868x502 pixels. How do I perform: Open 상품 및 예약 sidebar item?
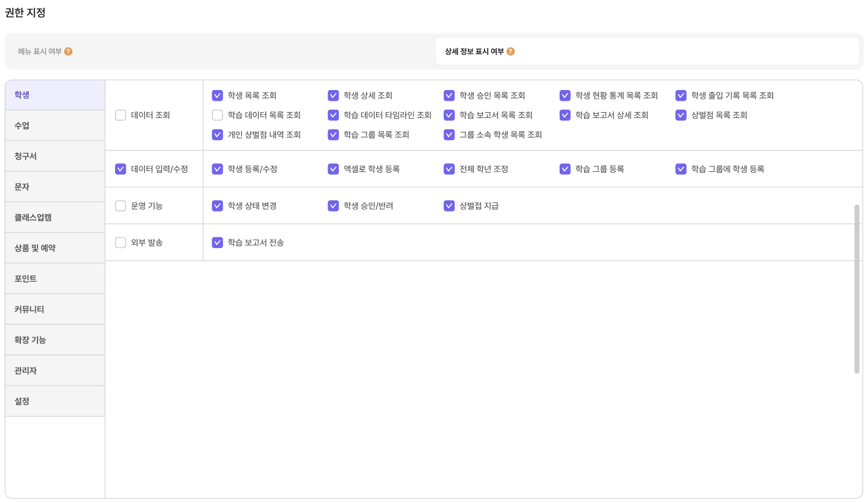click(x=55, y=248)
